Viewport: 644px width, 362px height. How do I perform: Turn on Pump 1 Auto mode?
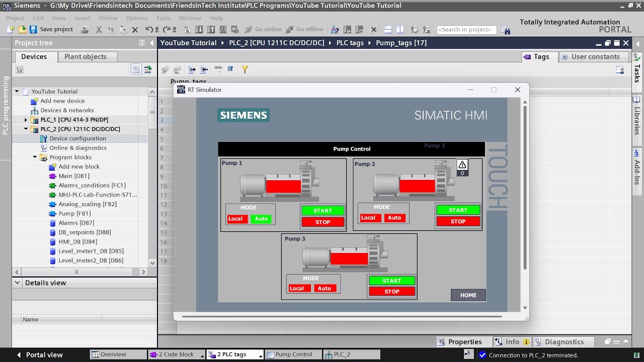(x=262, y=219)
